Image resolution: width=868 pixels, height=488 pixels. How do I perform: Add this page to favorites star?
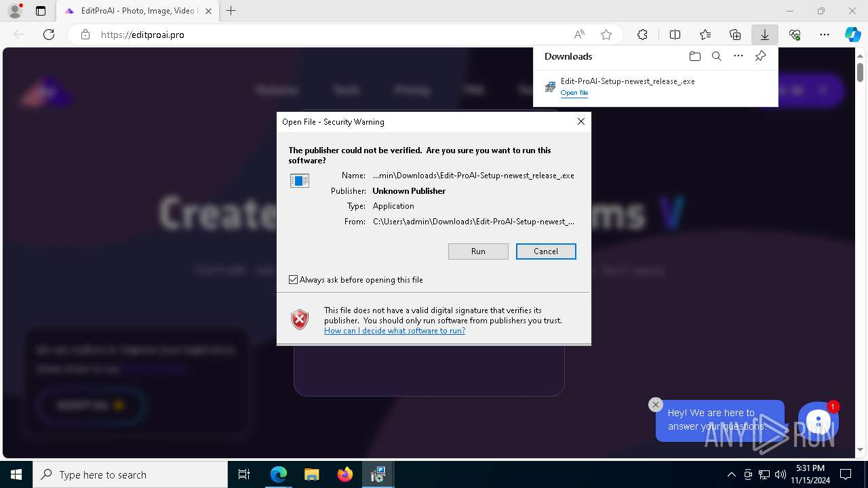pyautogui.click(x=606, y=35)
